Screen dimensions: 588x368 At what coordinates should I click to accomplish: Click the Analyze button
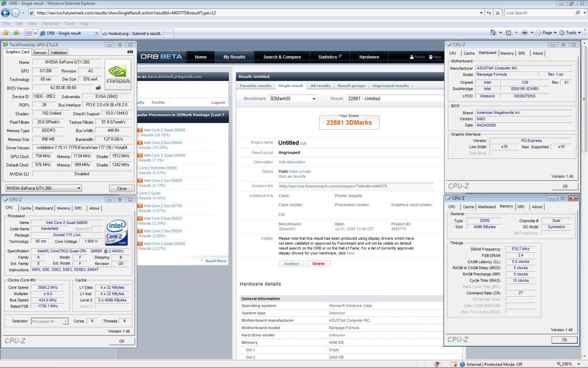(291, 264)
